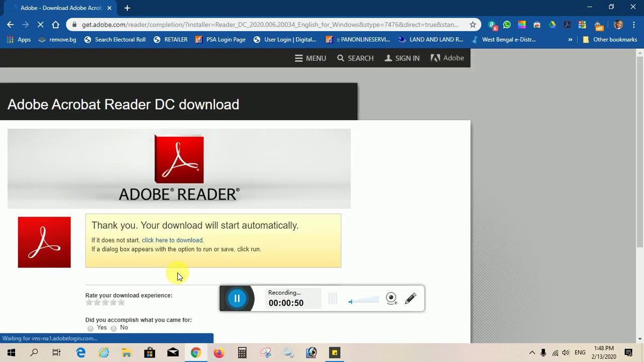Open the PANONLINESERVI bookmark
The height and width of the screenshot is (362, 644).
click(x=358, y=40)
